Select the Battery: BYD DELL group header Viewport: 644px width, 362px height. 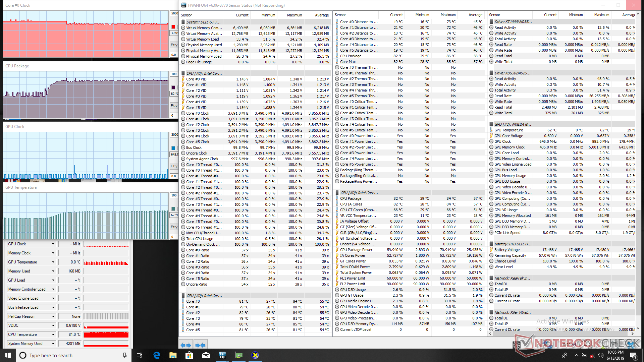point(513,244)
